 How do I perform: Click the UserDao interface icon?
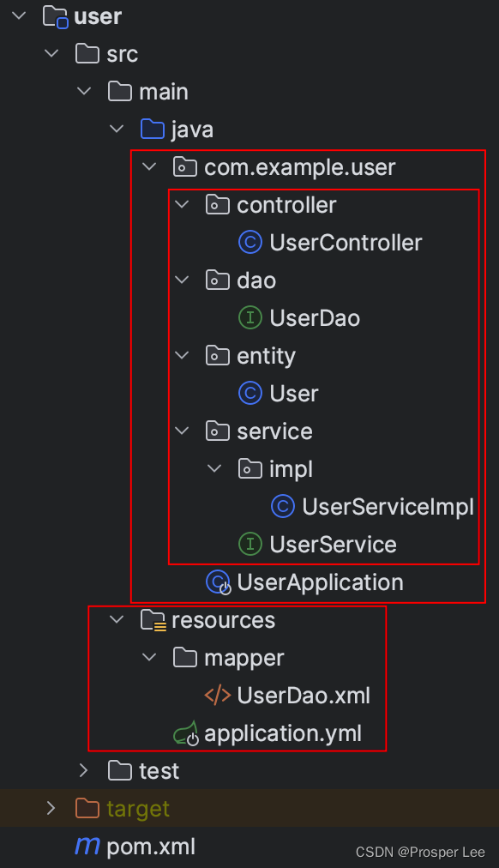pos(250,317)
